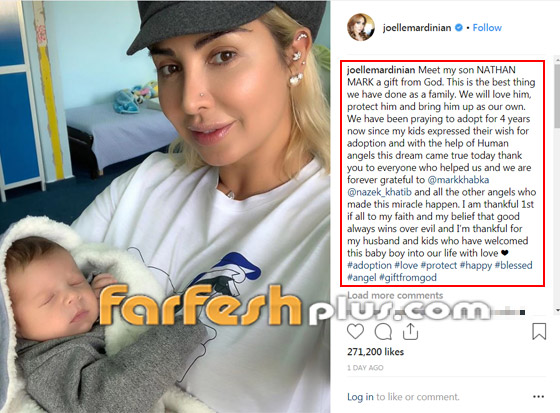
Task: Click the comments scrollbar thumb
Action: click(x=557, y=95)
